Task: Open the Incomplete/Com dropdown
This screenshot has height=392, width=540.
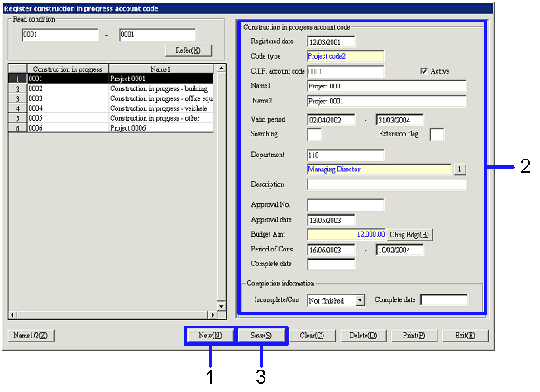Action: pos(360,300)
